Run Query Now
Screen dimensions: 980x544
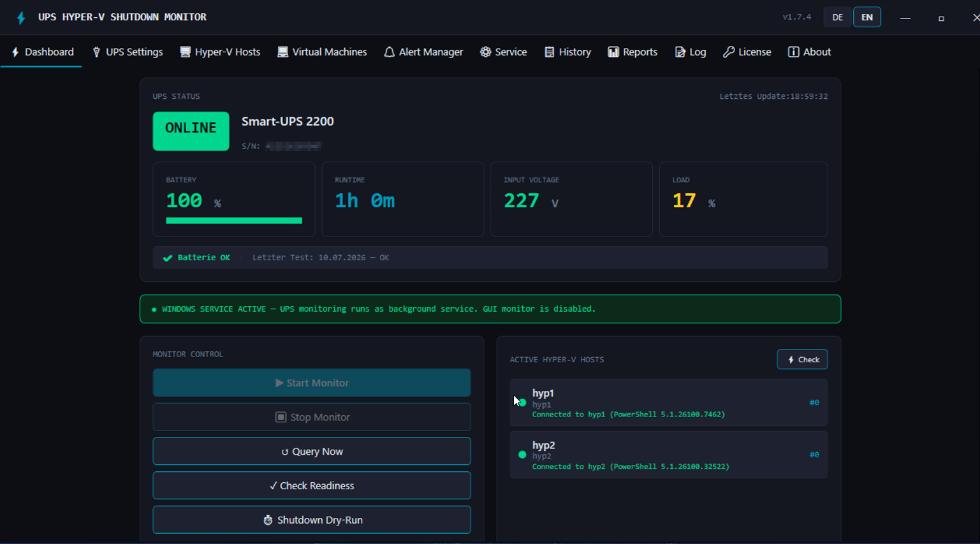tap(312, 452)
